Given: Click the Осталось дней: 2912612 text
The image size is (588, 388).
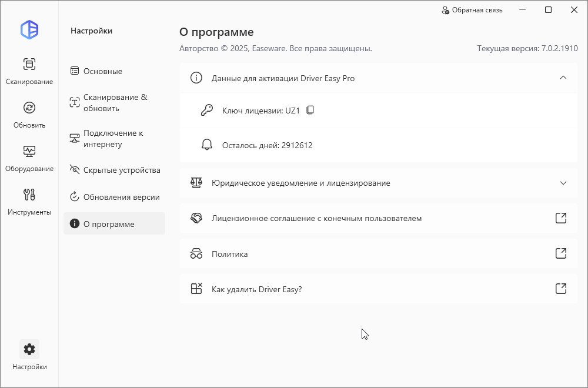Looking at the screenshot, I should pyautogui.click(x=267, y=145).
